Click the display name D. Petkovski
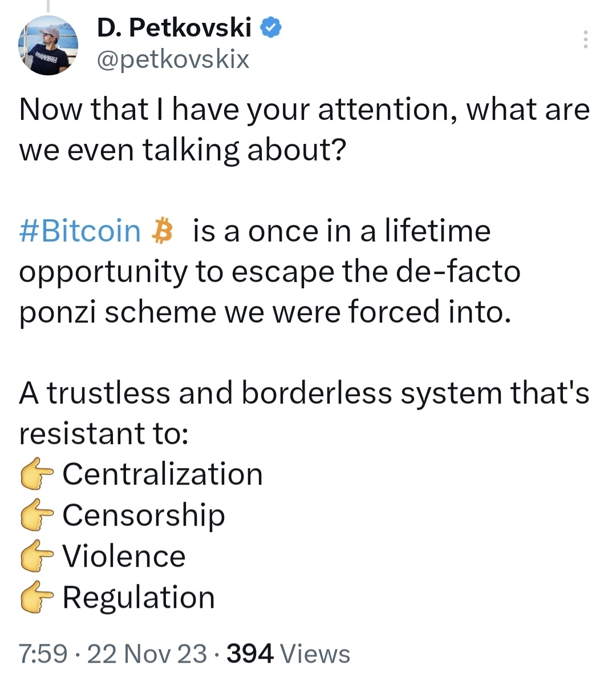 [175, 26]
